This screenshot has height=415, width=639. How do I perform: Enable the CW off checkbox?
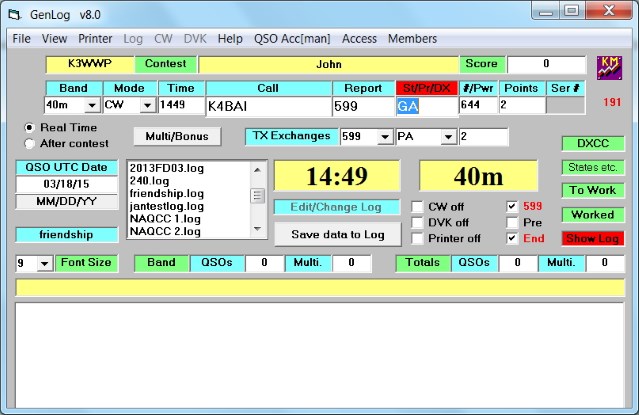(x=418, y=207)
